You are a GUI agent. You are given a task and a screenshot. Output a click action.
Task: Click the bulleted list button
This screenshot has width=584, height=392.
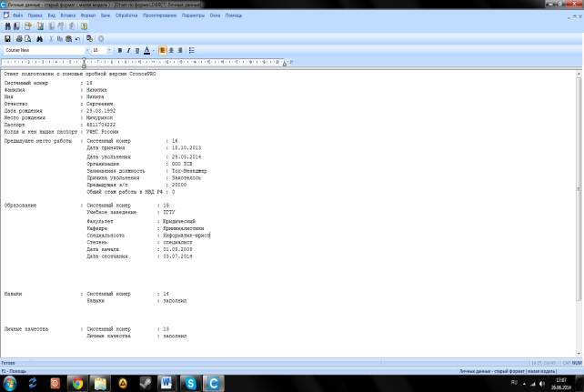point(193,51)
